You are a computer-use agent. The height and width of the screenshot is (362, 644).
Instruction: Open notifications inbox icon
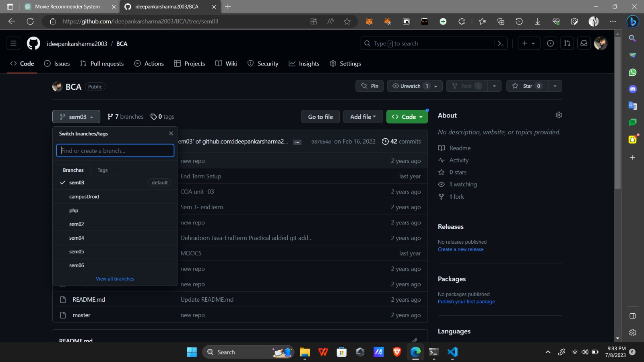pos(584,43)
